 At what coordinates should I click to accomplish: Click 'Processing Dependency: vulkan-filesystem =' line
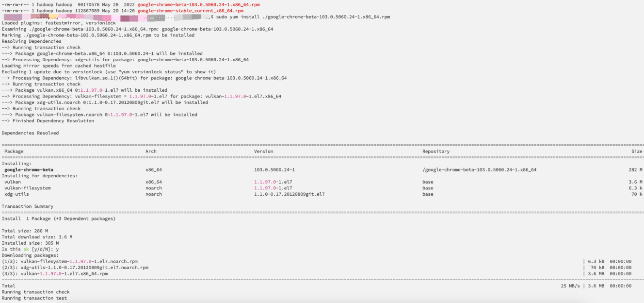click(x=142, y=96)
